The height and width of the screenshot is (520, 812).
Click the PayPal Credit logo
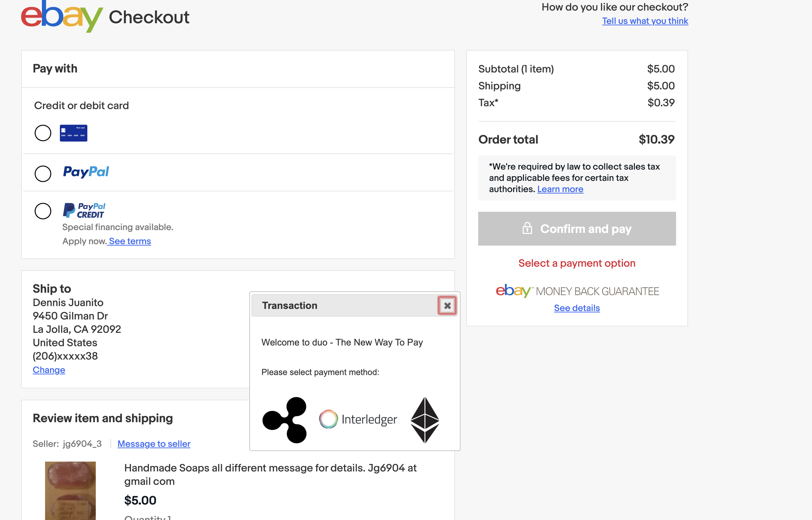point(84,210)
